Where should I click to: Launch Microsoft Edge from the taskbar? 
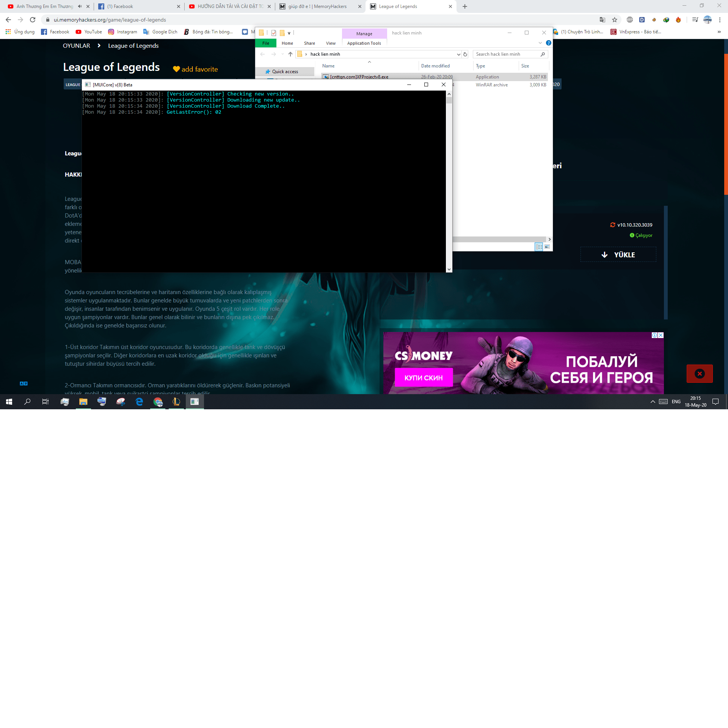[x=139, y=402]
